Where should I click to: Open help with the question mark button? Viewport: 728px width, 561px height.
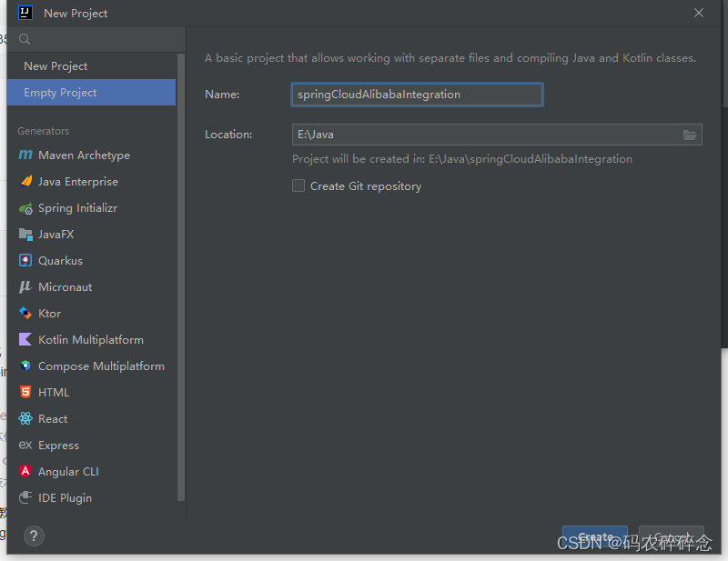tap(34, 536)
